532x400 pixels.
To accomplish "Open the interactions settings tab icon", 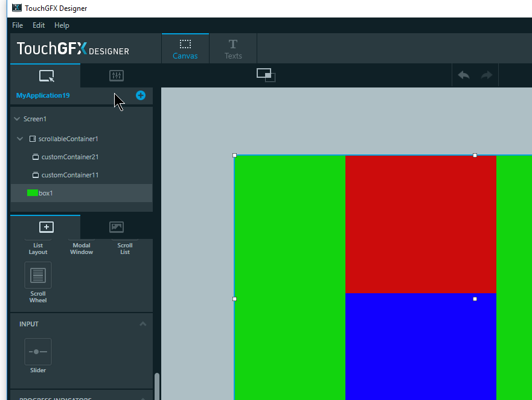I will click(x=117, y=75).
